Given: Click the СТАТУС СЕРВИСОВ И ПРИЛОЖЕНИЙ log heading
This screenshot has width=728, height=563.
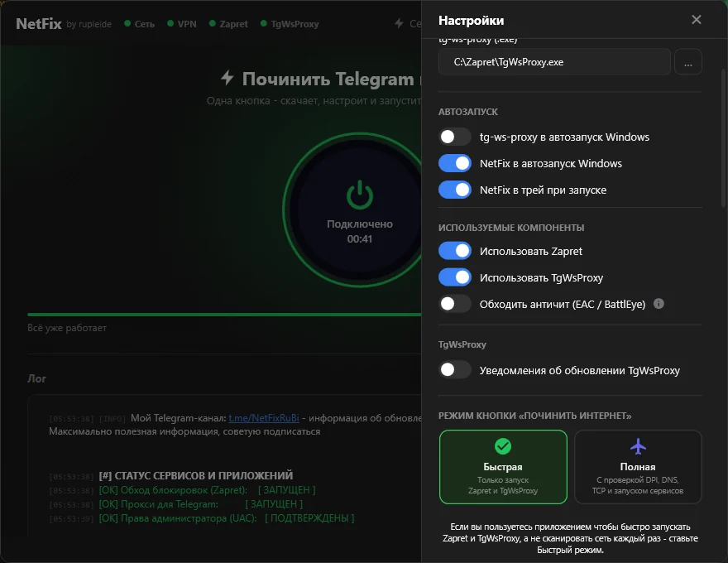Looking at the screenshot, I should [x=196, y=476].
